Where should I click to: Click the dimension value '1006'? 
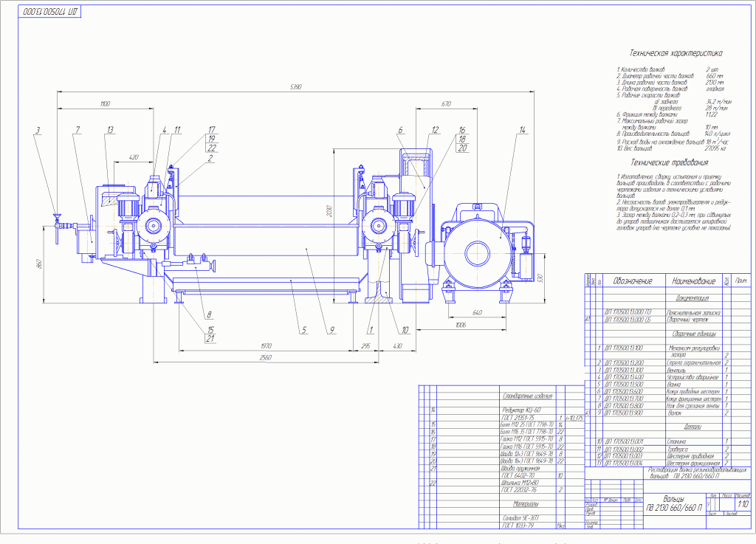pyautogui.click(x=461, y=326)
